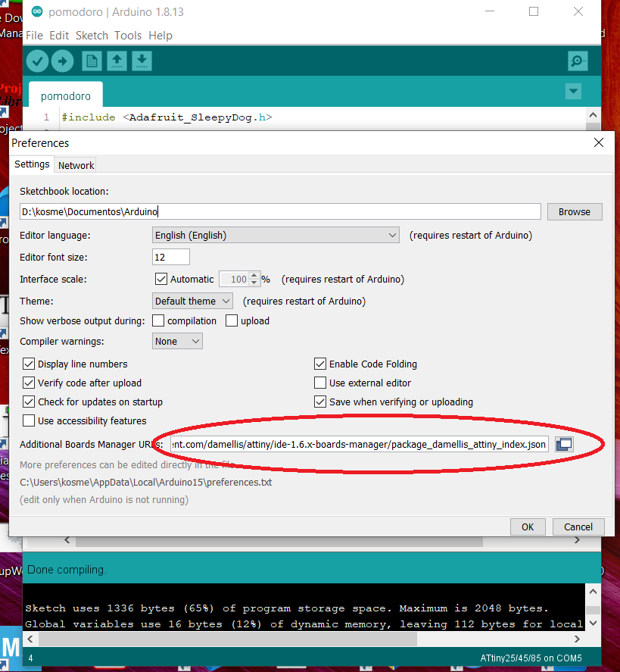Click console horizontal scrollbar right arrow
This screenshot has width=620, height=672.
(577, 639)
